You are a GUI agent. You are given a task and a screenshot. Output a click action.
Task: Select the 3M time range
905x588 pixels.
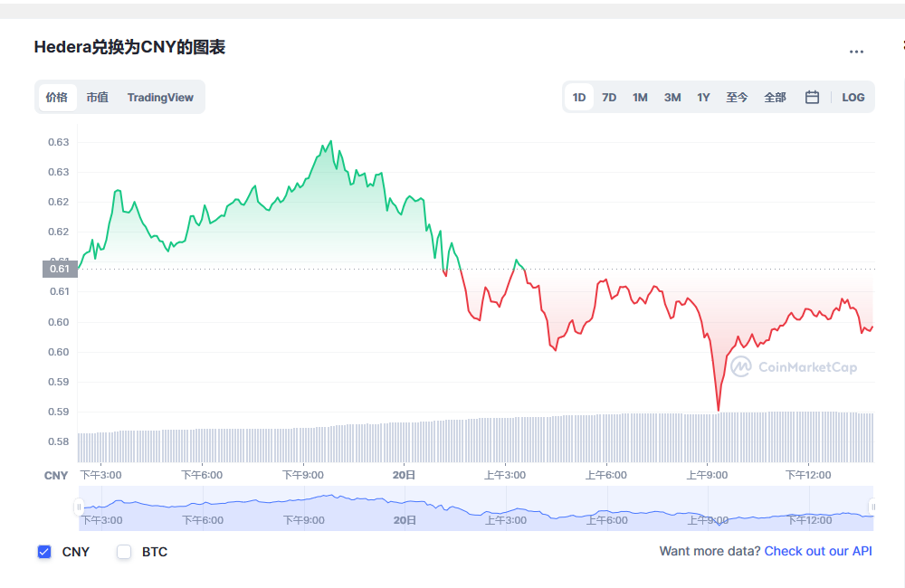(672, 98)
